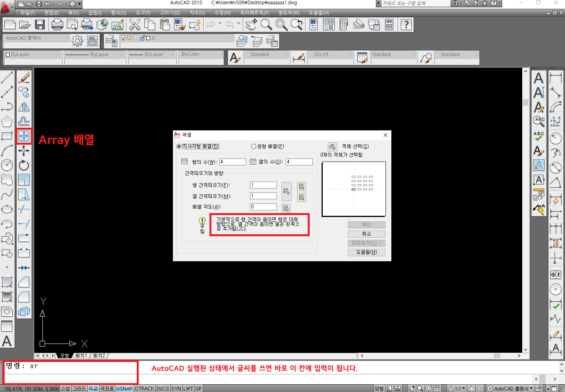The image size is (565, 392).
Task: Select the Line draw tool
Action: click(7, 77)
